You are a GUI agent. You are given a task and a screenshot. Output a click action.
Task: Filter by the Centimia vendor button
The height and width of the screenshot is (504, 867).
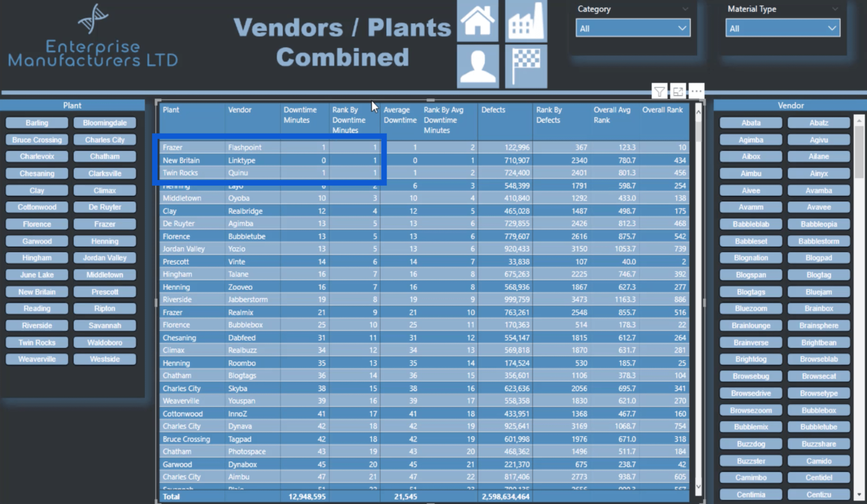751,495
